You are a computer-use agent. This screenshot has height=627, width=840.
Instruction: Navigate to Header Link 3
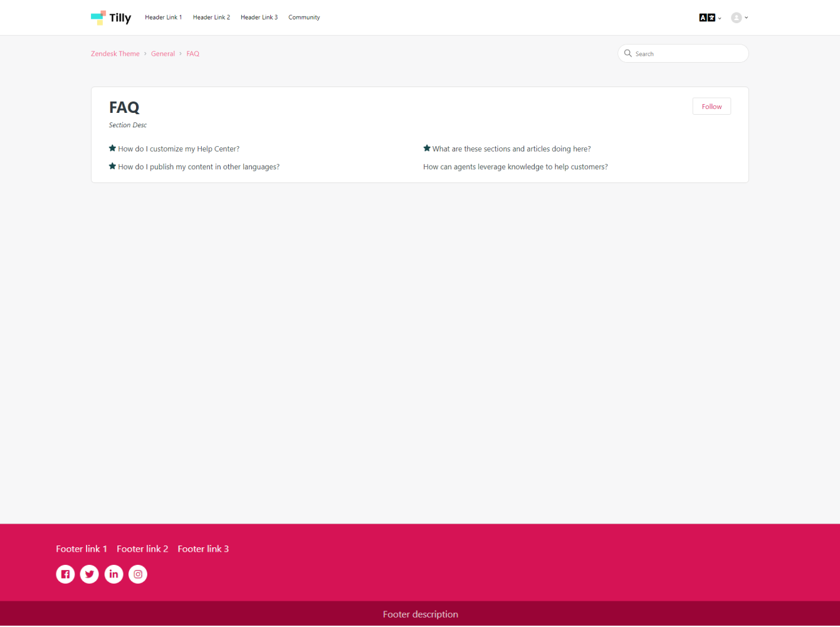pyautogui.click(x=259, y=18)
